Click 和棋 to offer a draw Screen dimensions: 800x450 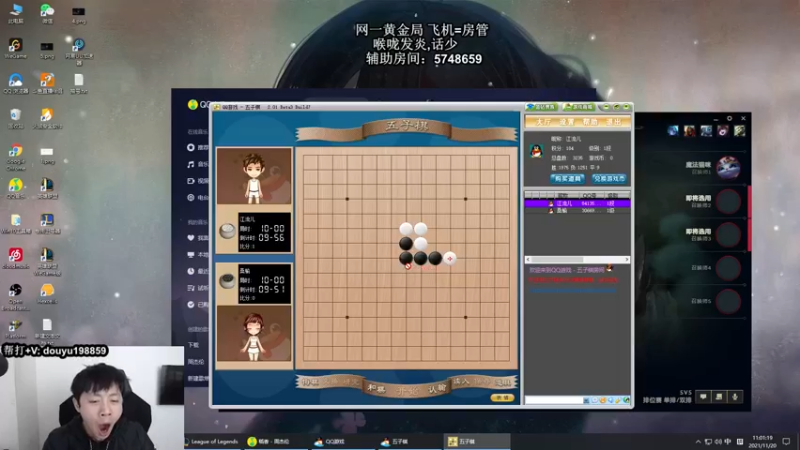pos(377,388)
